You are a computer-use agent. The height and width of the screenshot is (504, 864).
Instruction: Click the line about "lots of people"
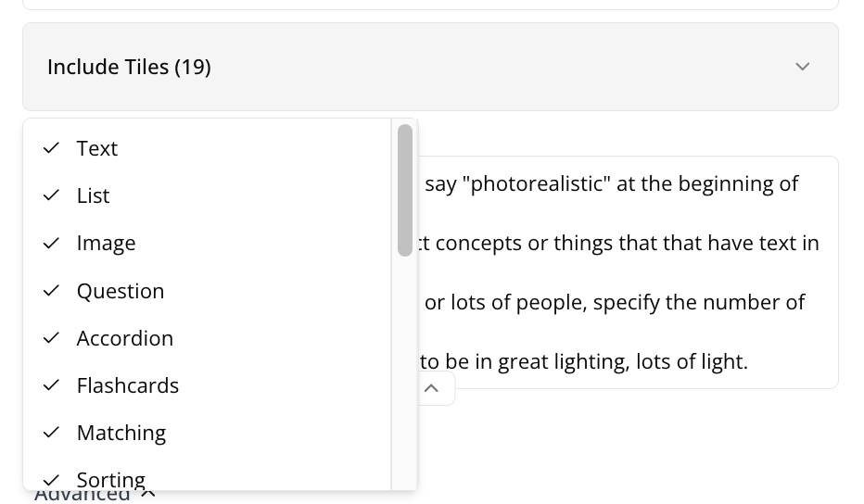tap(615, 302)
